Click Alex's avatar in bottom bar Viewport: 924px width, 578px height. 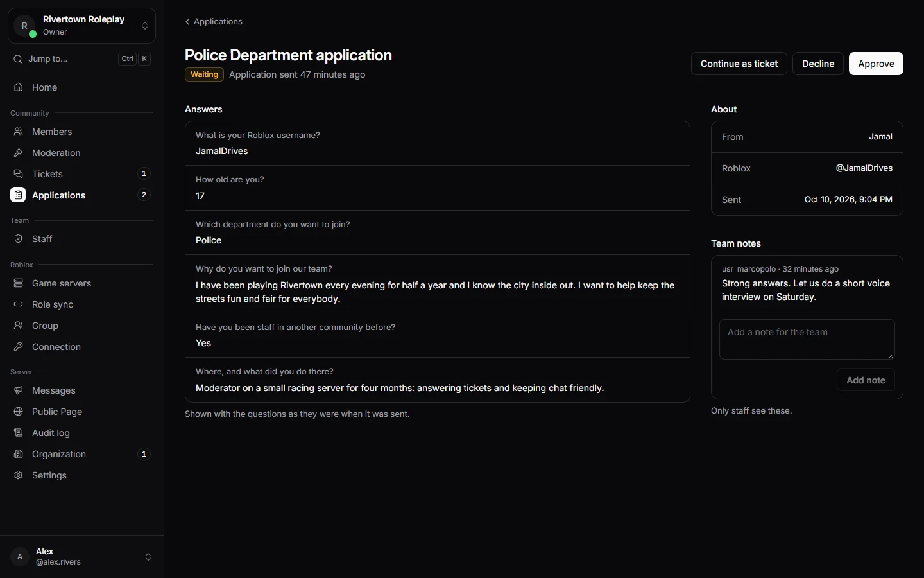click(x=20, y=557)
